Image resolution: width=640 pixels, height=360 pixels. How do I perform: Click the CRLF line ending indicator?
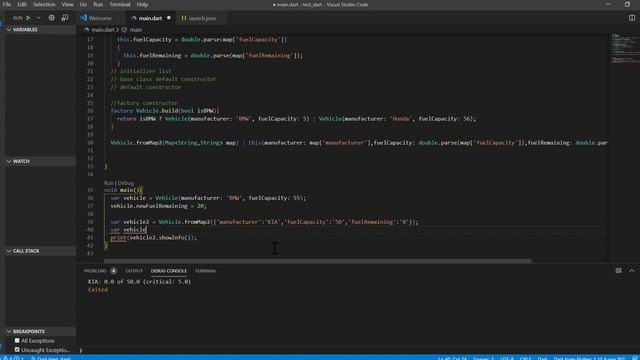point(525,358)
